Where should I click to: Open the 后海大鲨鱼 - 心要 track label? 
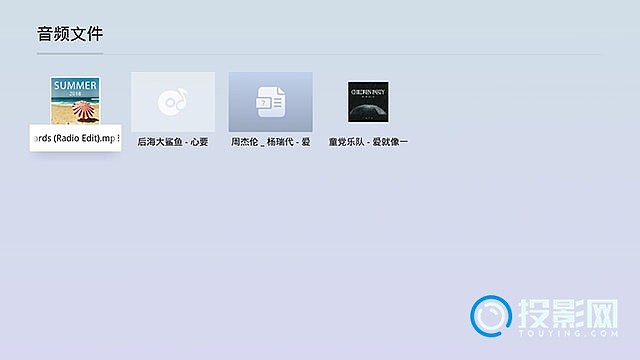pyautogui.click(x=173, y=142)
